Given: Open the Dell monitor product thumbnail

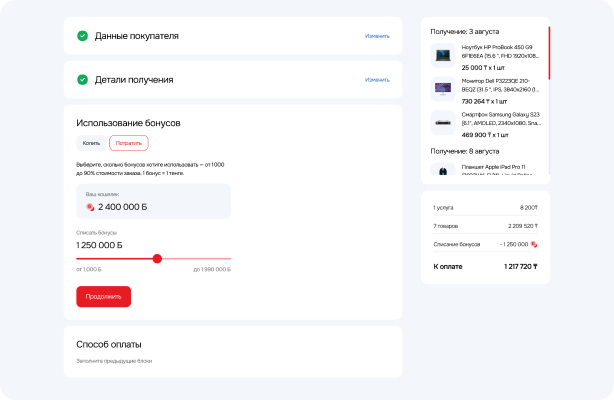Looking at the screenshot, I should [443, 88].
